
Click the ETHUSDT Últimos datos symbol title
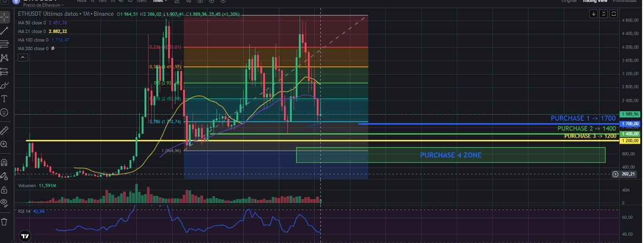coord(49,14)
